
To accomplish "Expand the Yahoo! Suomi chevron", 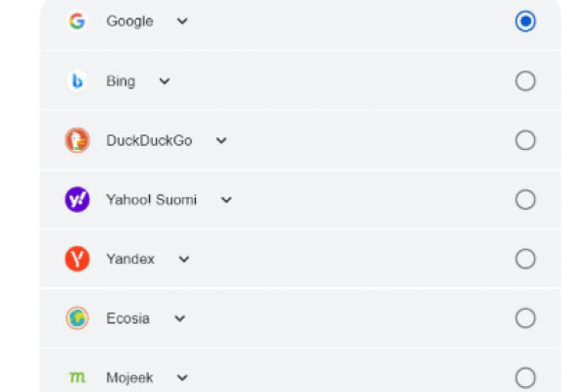I will click(226, 200).
